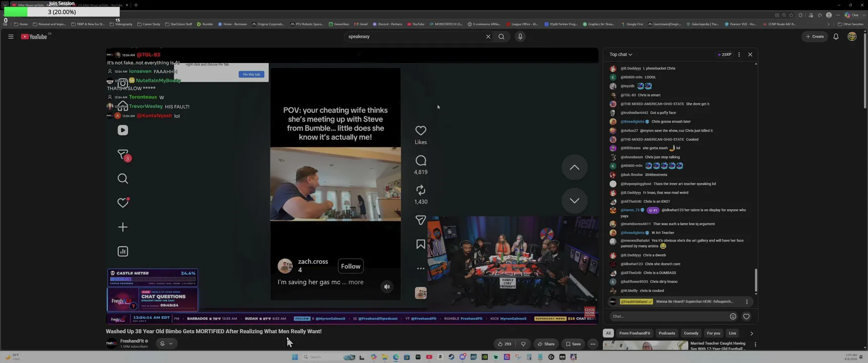Click the Create button
Screen dimensions: 868x363
[815, 36]
